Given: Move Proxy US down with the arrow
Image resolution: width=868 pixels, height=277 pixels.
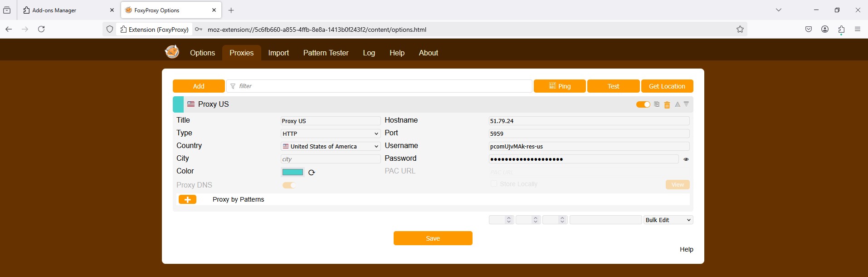Looking at the screenshot, I should point(686,104).
